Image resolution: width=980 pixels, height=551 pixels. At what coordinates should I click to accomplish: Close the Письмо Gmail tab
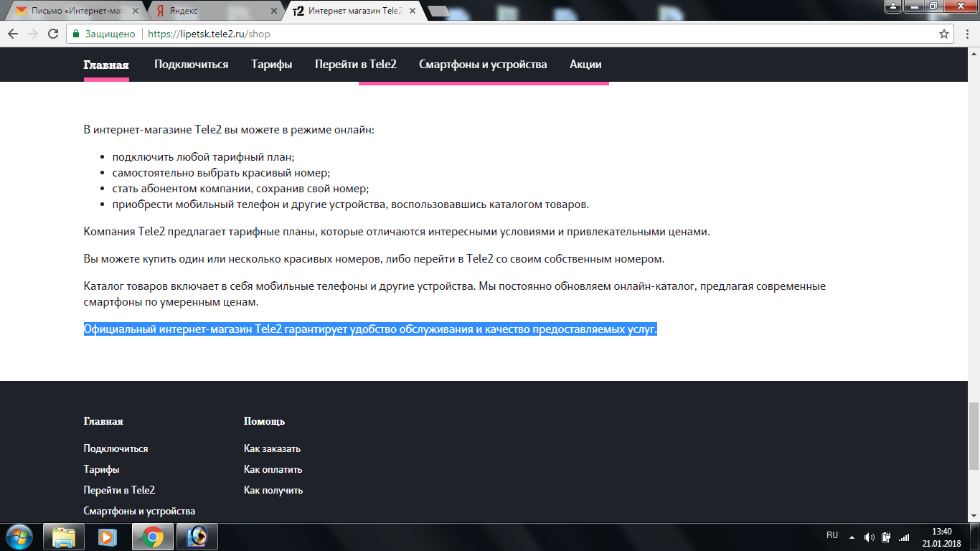point(135,11)
